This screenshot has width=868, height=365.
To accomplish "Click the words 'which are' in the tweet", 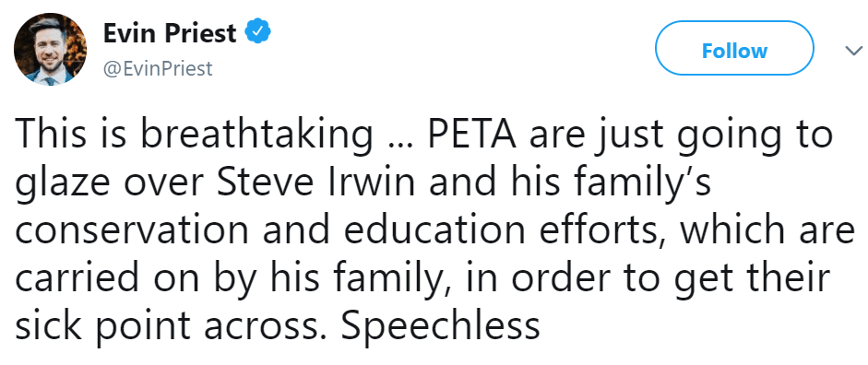I will [769, 229].
